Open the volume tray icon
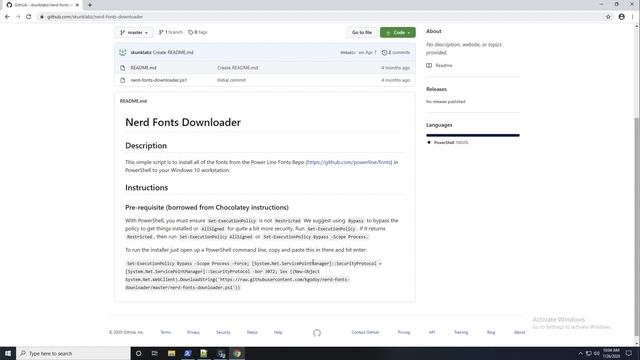 tap(597, 353)
